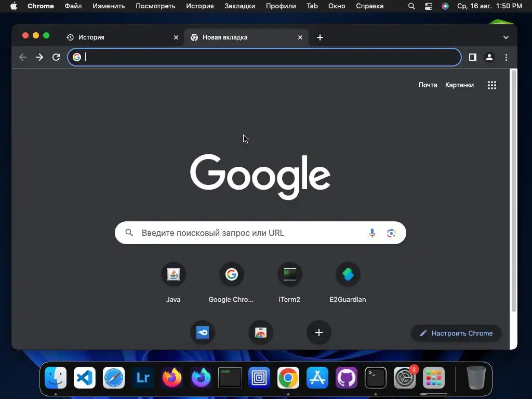
Task: Open the Закладки menu
Action: [x=240, y=6]
